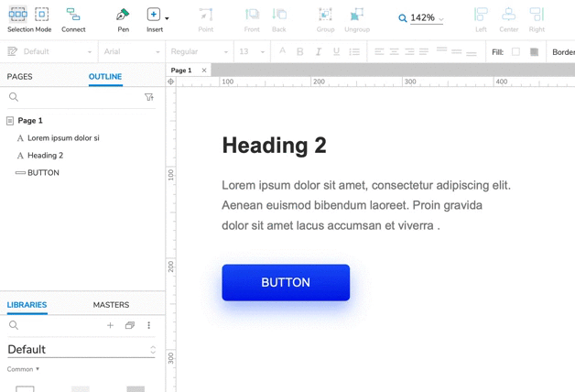Select Lorem ipsum dolor si outline item
This screenshot has width=575, height=392.
[x=63, y=138]
